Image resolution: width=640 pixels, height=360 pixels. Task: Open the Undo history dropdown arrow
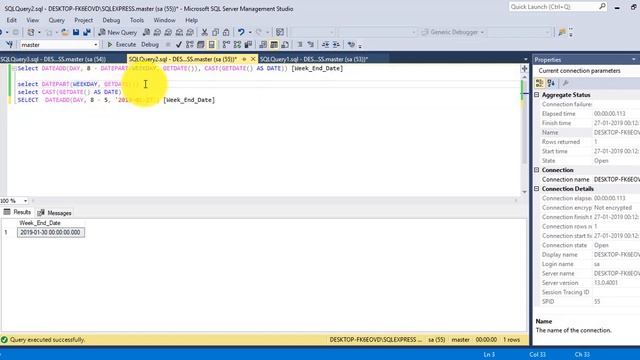click(250, 32)
